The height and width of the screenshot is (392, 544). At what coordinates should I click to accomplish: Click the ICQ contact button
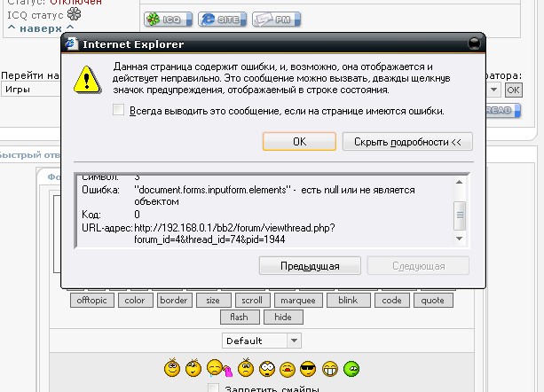point(169,20)
